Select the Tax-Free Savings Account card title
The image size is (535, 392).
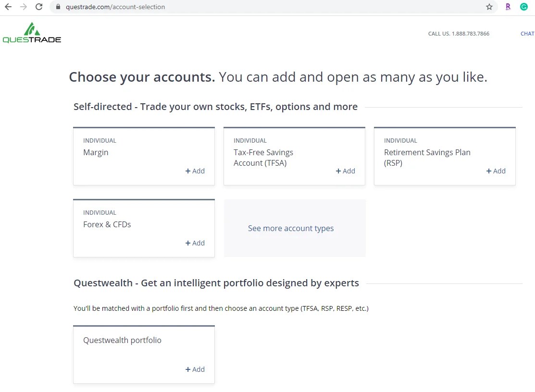coord(263,158)
